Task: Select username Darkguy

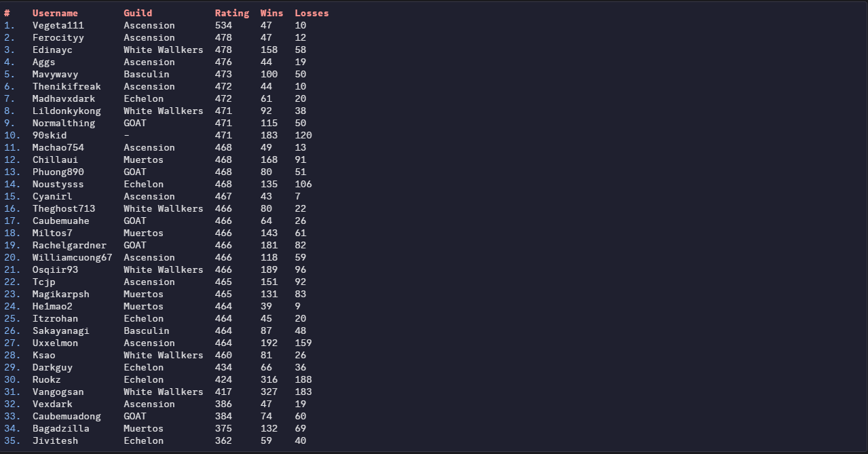Action: click(x=52, y=367)
